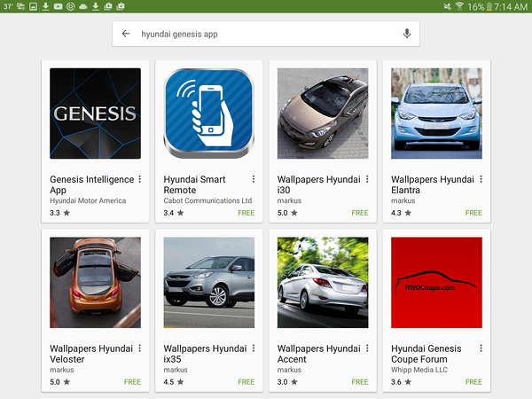
Task: Open overflow menu for Wallpapers Hyundai Veloster
Action: point(140,348)
